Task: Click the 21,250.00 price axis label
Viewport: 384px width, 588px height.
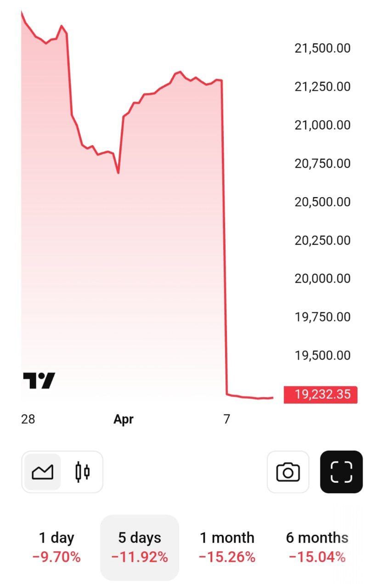Action: [322, 86]
